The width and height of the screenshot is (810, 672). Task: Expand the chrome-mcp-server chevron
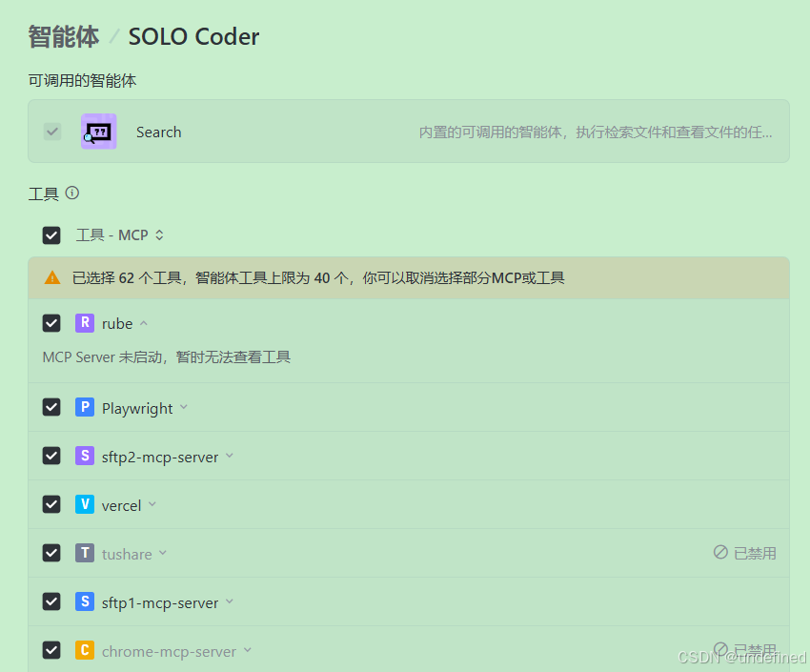pos(248,650)
